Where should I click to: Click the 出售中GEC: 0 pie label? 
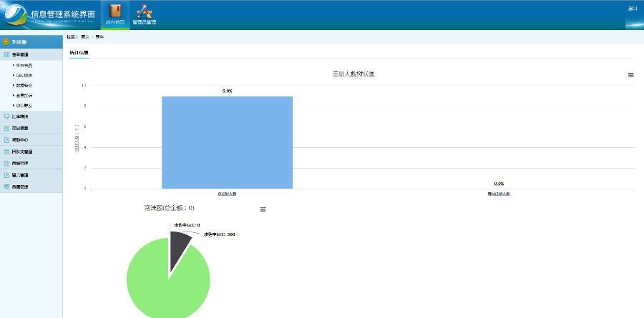[187, 225]
